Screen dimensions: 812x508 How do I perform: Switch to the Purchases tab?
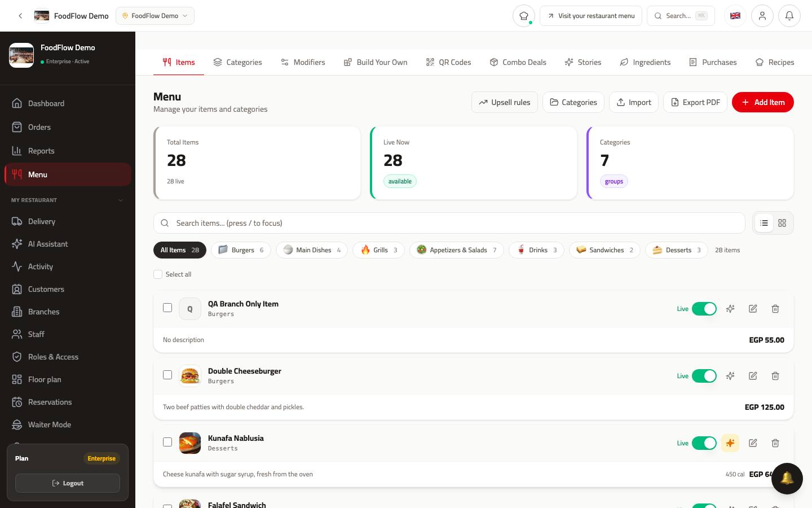tap(713, 62)
